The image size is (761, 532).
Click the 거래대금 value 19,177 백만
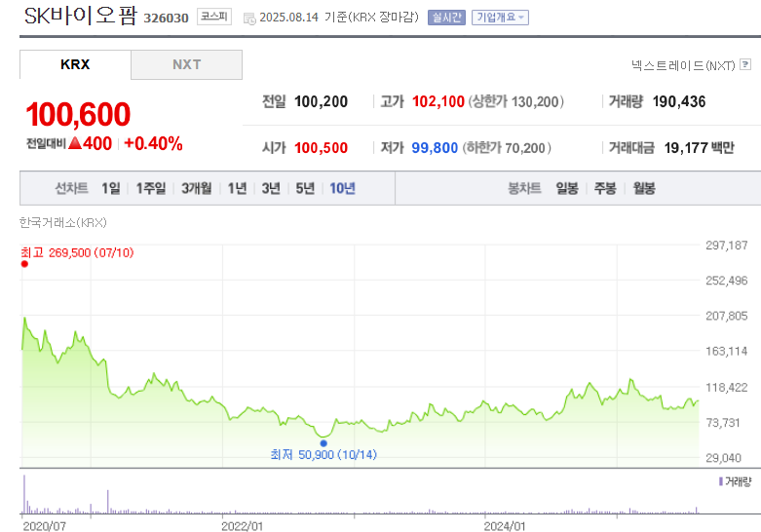[x=700, y=147]
